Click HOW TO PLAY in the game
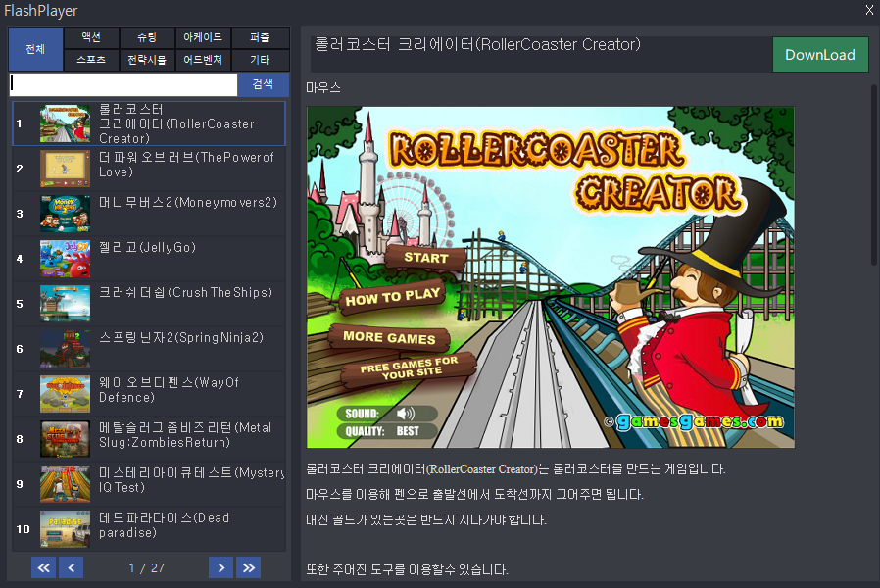The width and height of the screenshot is (880, 588). point(392,297)
